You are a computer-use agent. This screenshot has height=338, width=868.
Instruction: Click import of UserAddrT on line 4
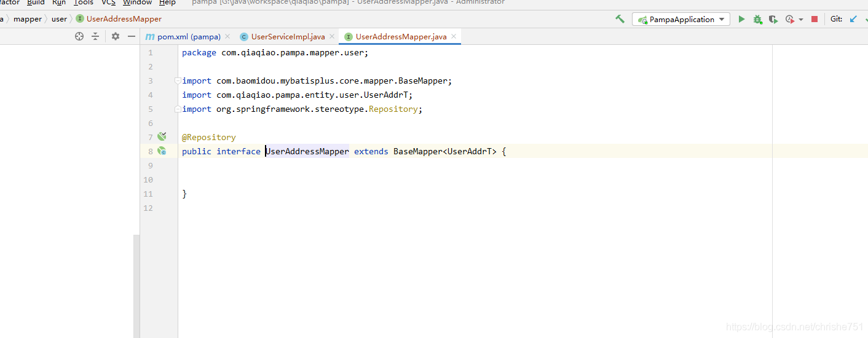(298, 95)
